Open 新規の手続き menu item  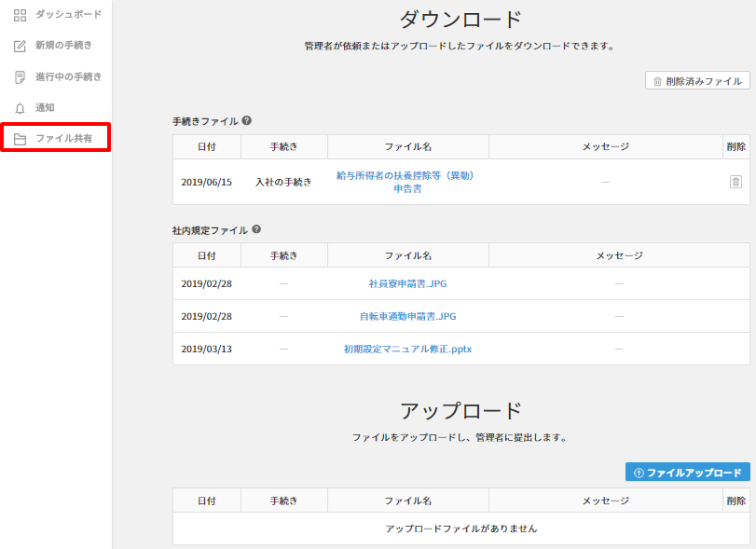63,46
